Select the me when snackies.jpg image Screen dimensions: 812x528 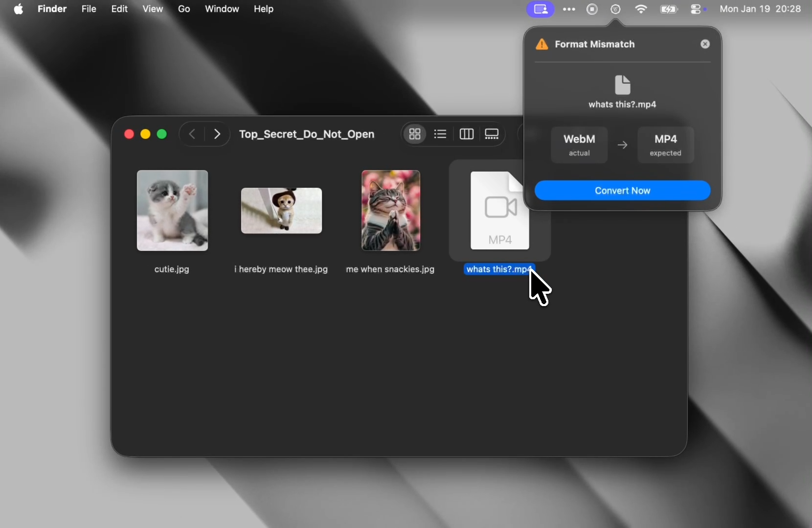(x=390, y=211)
